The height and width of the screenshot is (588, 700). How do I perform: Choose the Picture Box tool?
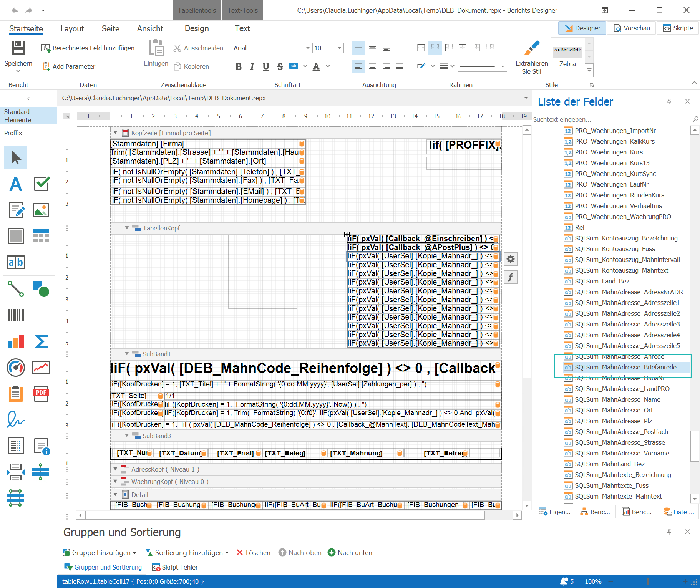[x=41, y=210]
